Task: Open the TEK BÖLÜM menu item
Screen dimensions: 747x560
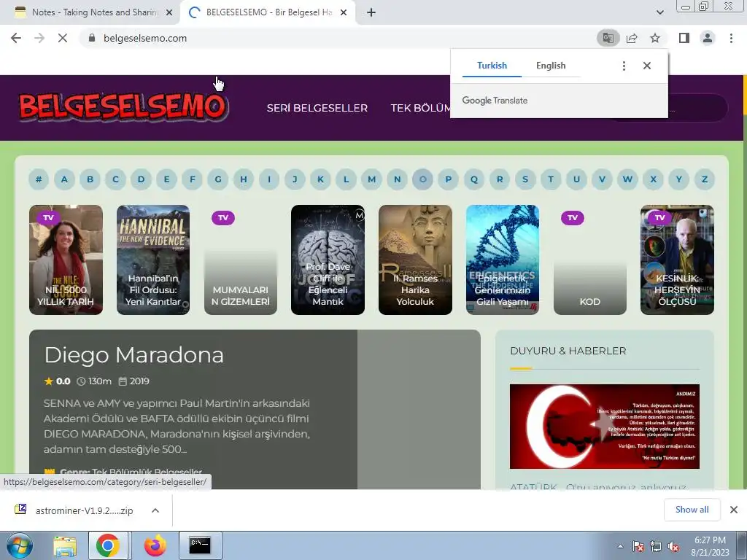Action: click(x=420, y=108)
